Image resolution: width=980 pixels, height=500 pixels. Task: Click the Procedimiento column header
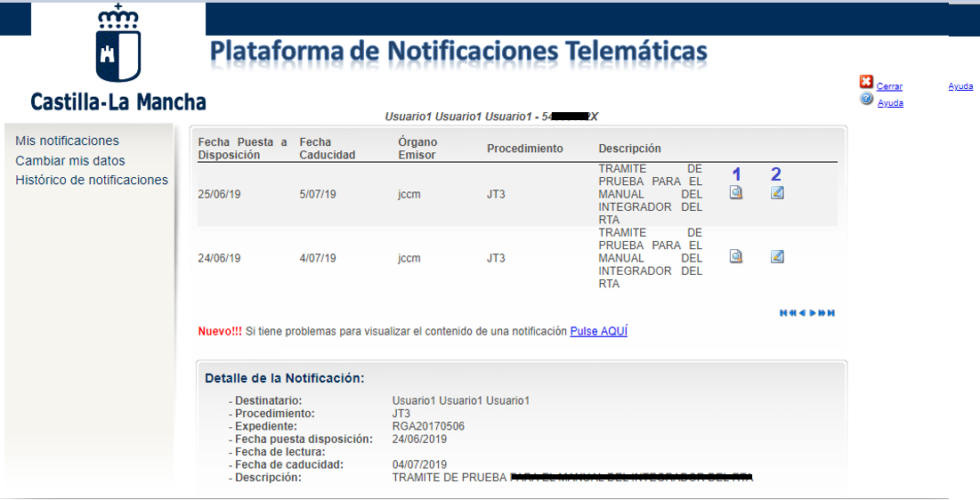(x=525, y=148)
